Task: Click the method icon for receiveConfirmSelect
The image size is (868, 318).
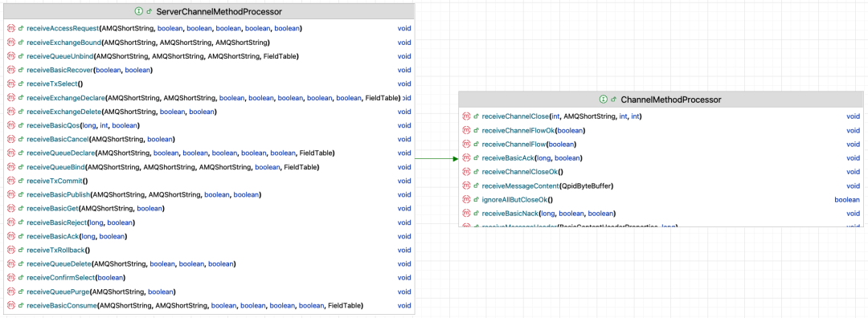Action: [x=11, y=277]
